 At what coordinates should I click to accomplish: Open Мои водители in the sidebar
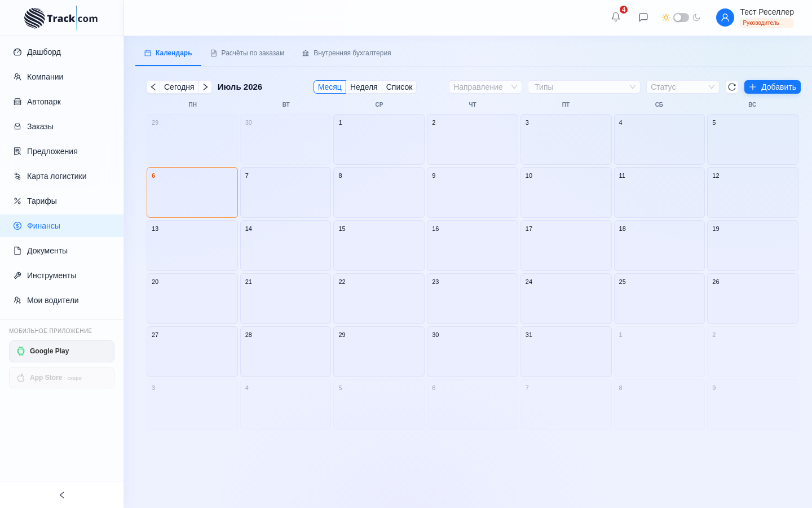[x=62, y=300]
